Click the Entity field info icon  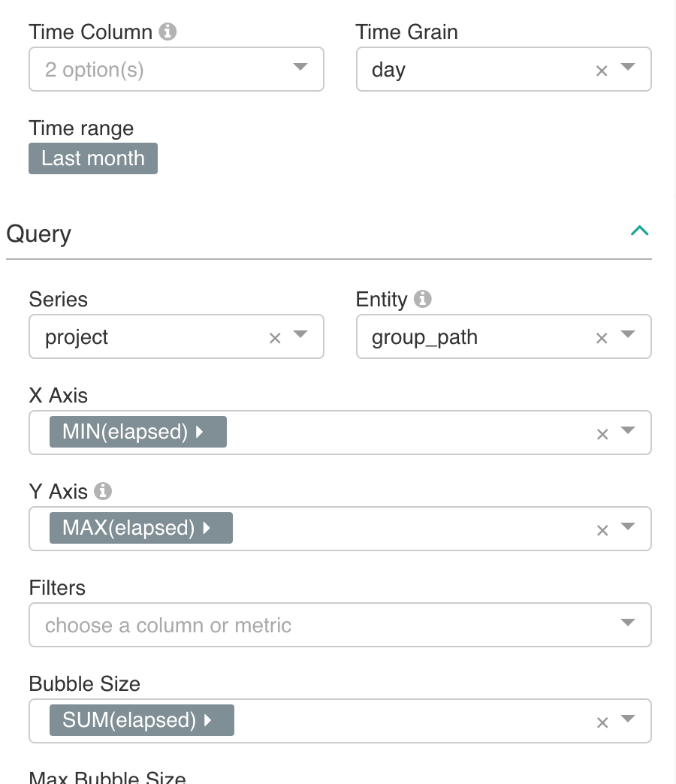(x=422, y=299)
